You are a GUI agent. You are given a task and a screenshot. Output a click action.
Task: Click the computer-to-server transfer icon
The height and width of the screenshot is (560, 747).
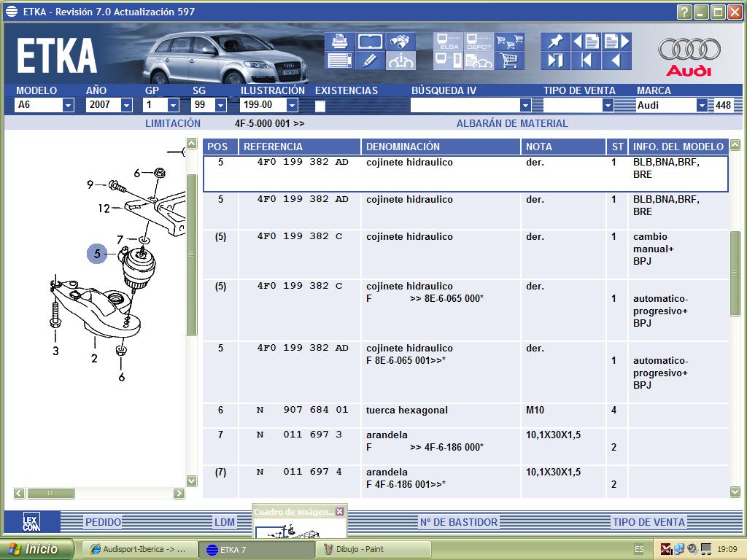[449, 61]
